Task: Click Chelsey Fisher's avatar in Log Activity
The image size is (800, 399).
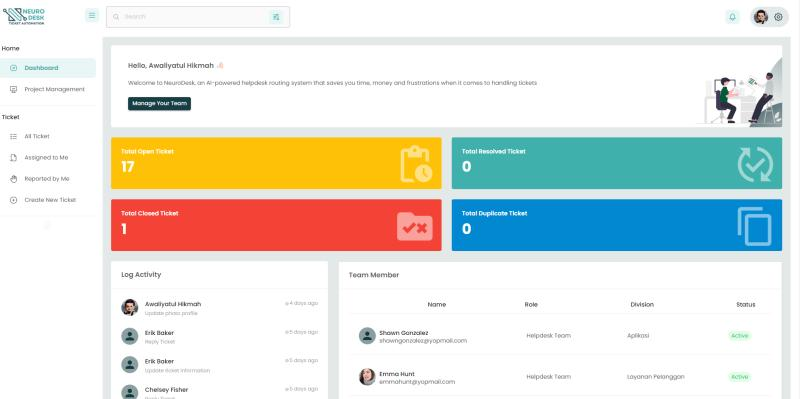Action: point(130,392)
